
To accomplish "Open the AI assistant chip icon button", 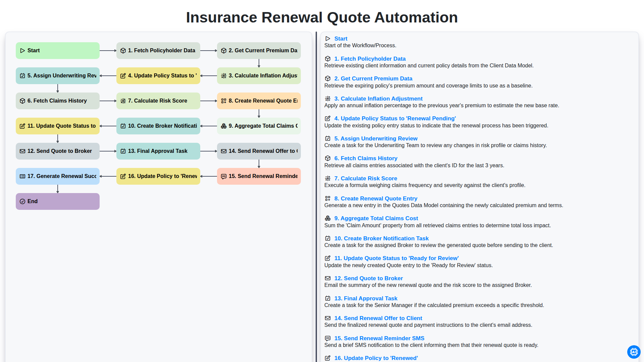I will tap(634, 352).
